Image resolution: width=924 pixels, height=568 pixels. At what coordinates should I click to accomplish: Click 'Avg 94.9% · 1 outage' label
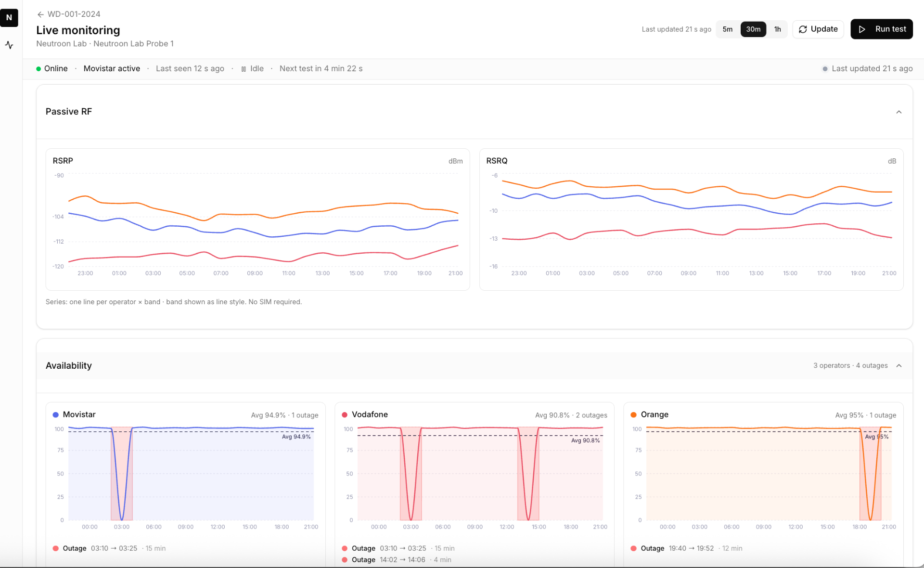[284, 415]
